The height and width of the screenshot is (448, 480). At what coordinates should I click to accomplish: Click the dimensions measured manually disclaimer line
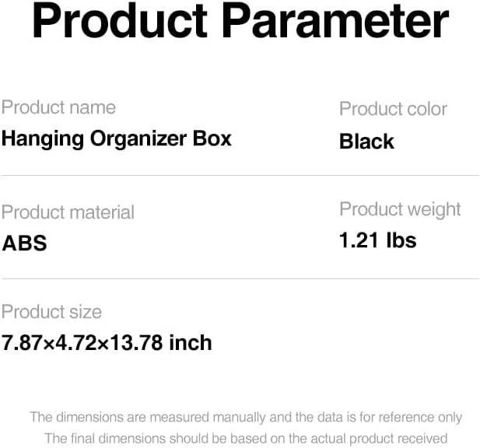pos(246,418)
